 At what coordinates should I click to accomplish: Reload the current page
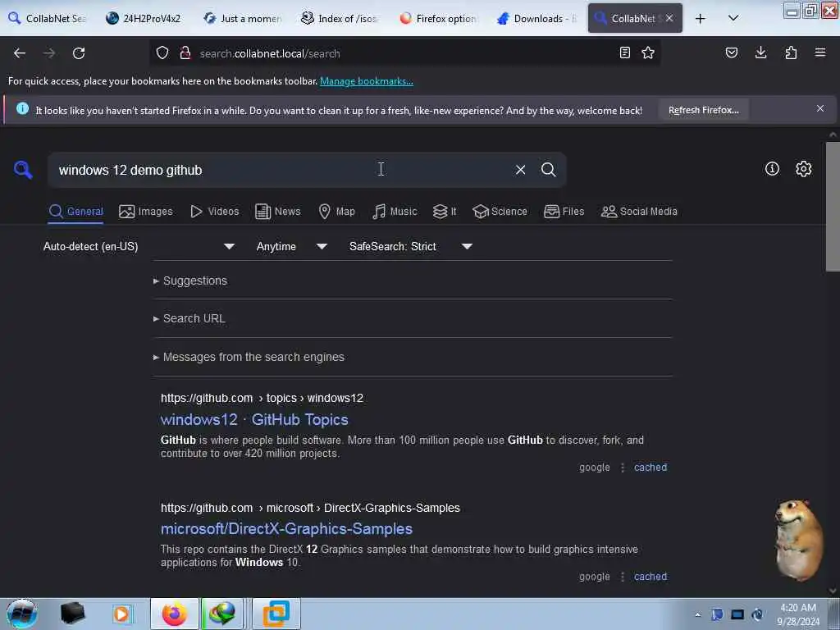[x=79, y=53]
